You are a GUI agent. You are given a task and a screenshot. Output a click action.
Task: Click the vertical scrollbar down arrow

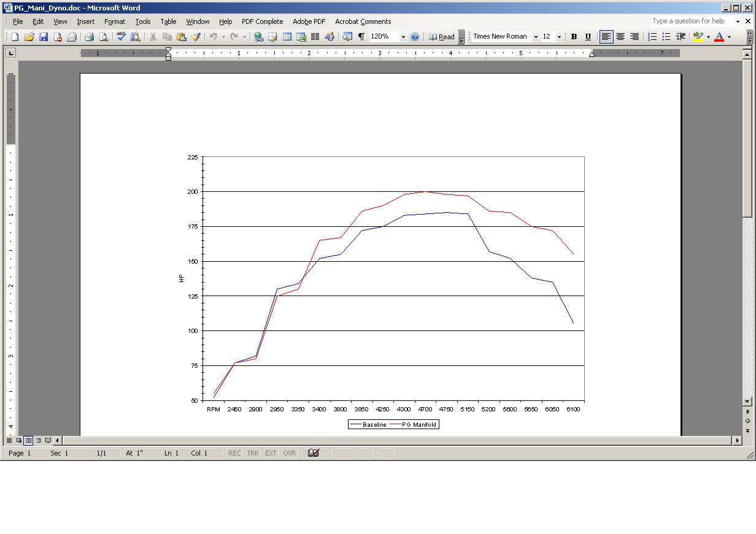pyautogui.click(x=747, y=402)
